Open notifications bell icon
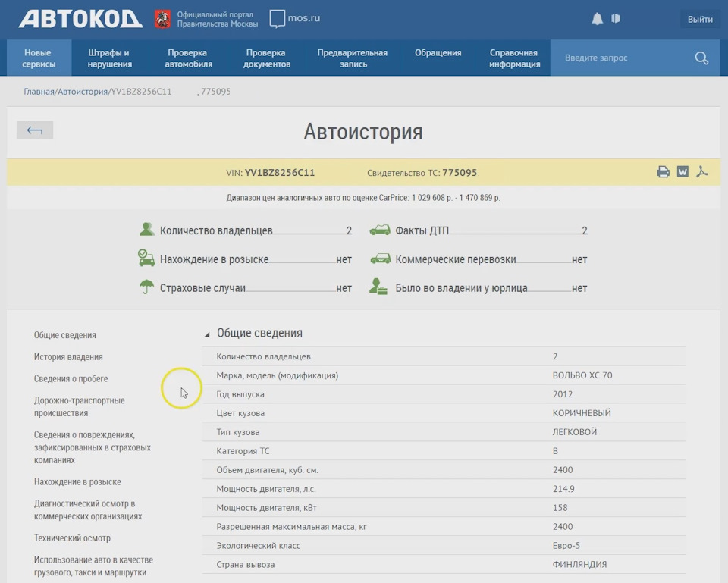This screenshot has width=728, height=583. (x=597, y=18)
